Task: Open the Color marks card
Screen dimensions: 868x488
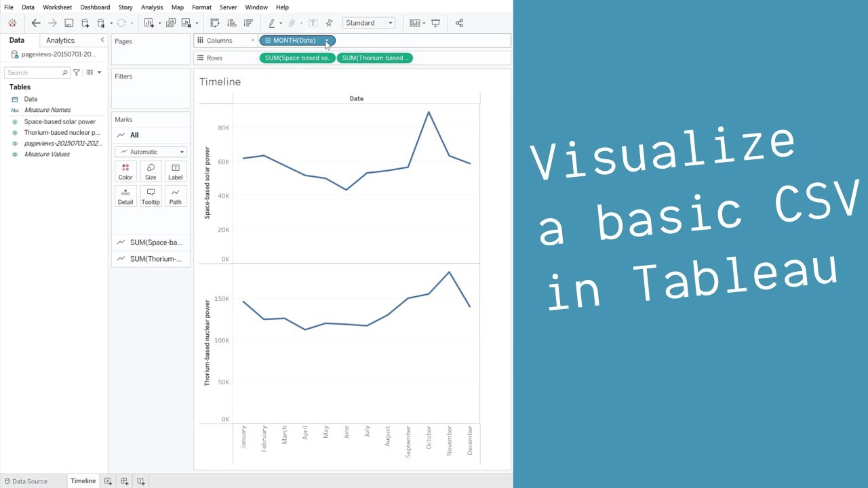Action: [x=125, y=171]
